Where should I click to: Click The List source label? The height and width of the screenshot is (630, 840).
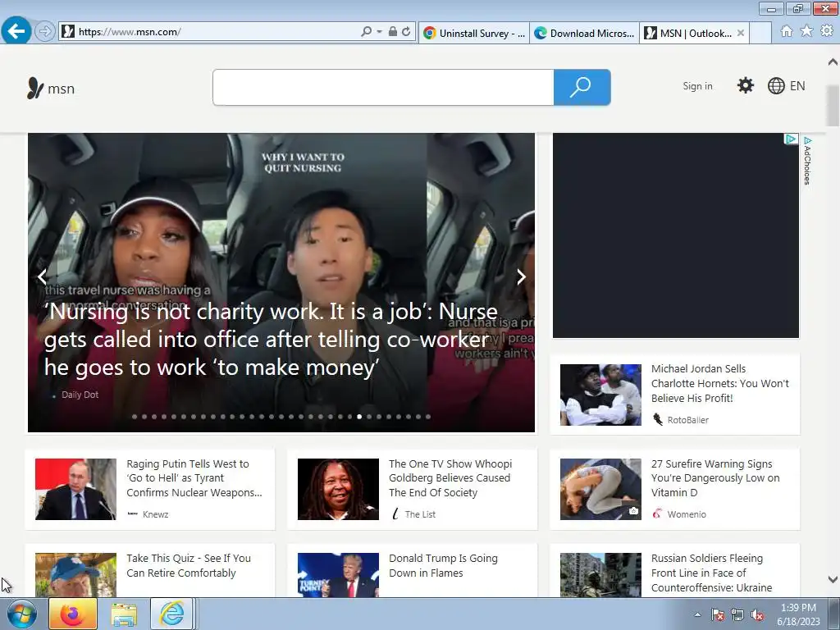click(x=420, y=515)
